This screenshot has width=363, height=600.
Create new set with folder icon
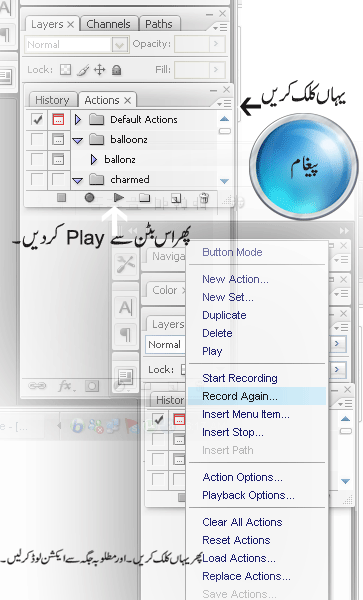(144, 198)
